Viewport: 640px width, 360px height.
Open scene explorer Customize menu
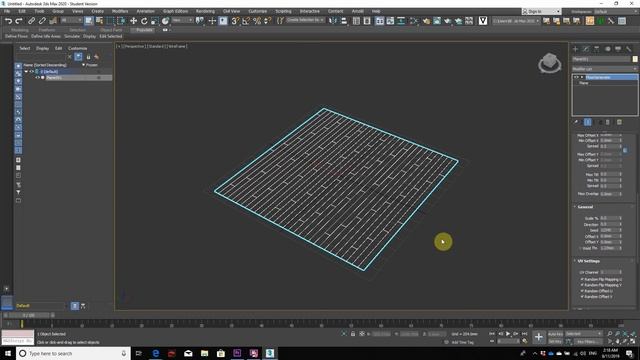[78, 48]
